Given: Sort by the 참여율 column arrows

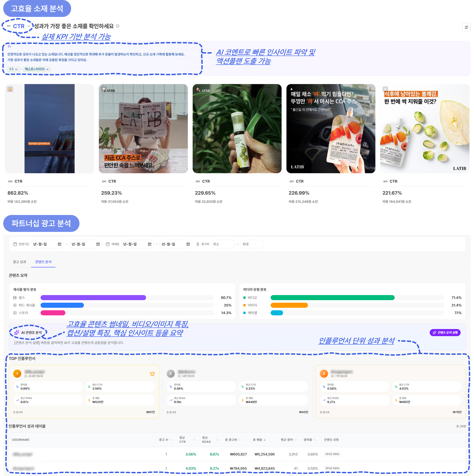Looking at the screenshot, I should (x=314, y=440).
